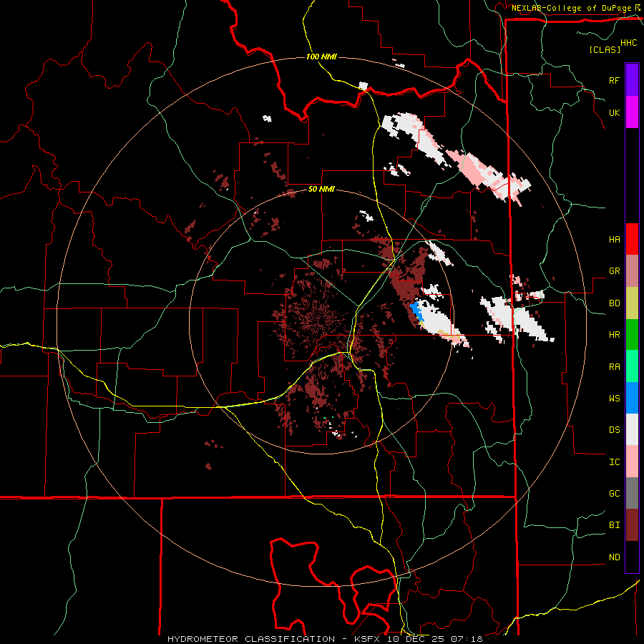Image resolution: width=644 pixels, height=644 pixels.
Task: Click the RF legend label
Action: (614, 81)
